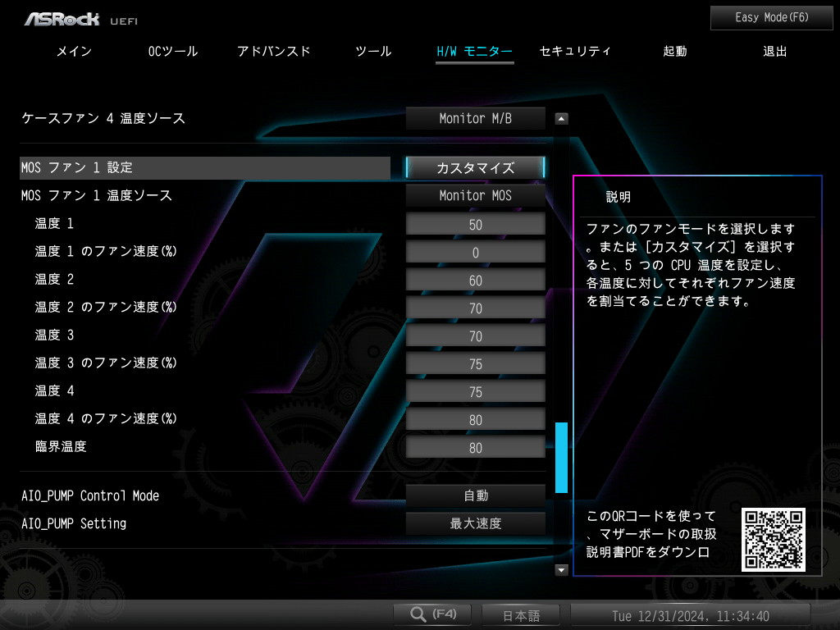Select ケースファン 4 温度ソース label

point(103,118)
